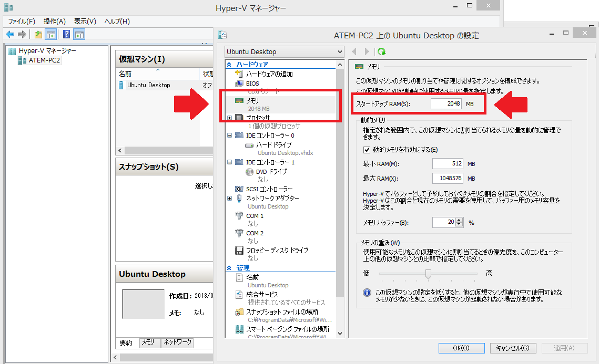
Task: Select Hyper-V マネージャー root tree node
Action: pos(47,51)
